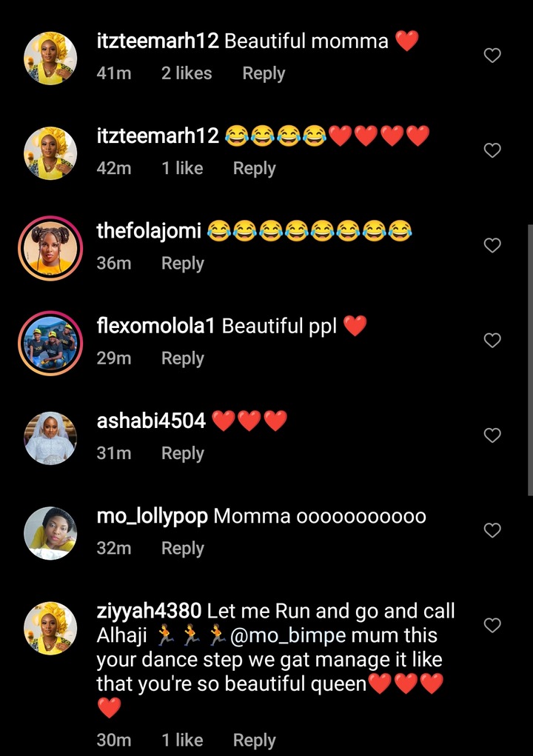Like ziyyah4380's comment about Alhaji
533x756 pixels.
(492, 626)
